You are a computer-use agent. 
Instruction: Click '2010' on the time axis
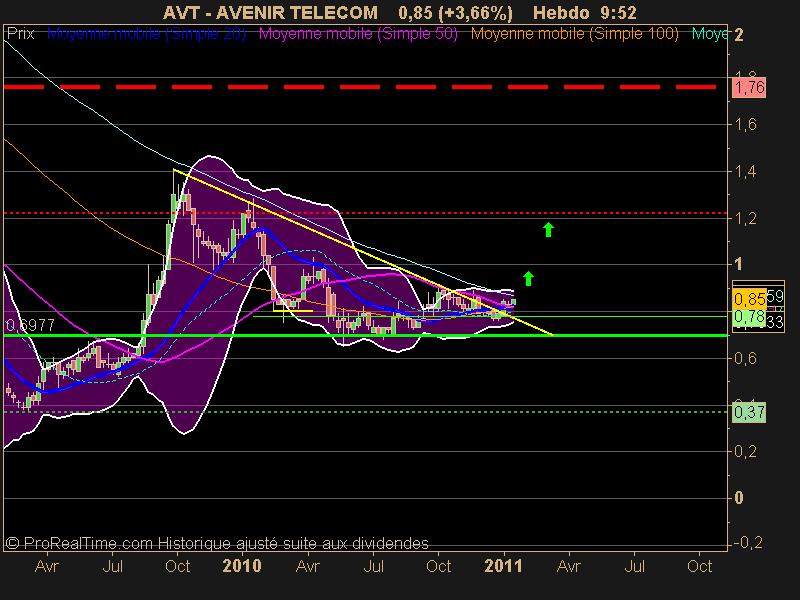click(242, 566)
